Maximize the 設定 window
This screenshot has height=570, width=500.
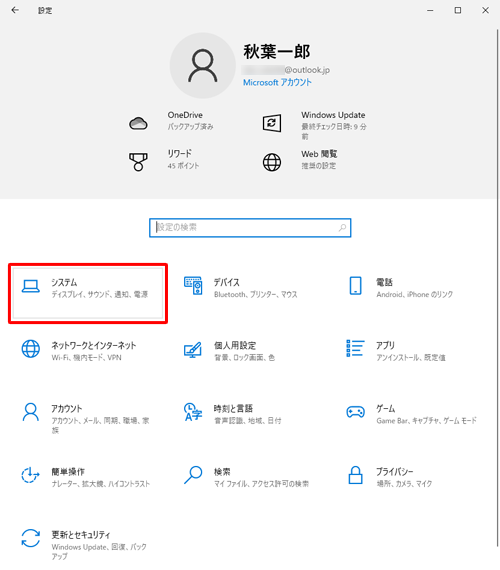tap(458, 10)
